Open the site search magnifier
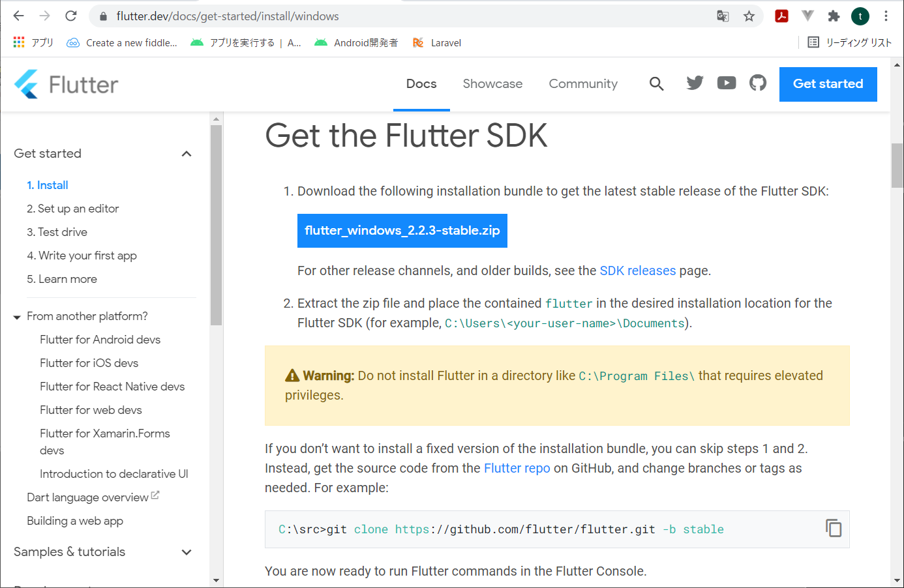 tap(657, 83)
